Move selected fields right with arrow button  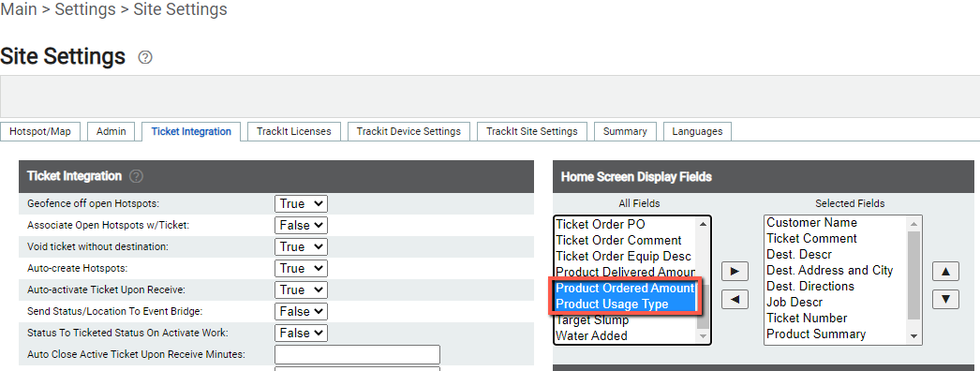735,271
